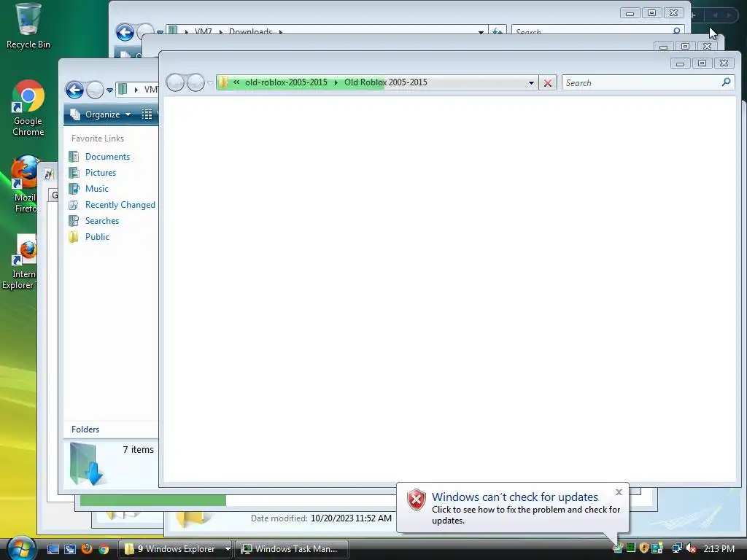Click the Views icon in the VM7 window
Image resolution: width=747 pixels, height=560 pixels.
(x=147, y=114)
